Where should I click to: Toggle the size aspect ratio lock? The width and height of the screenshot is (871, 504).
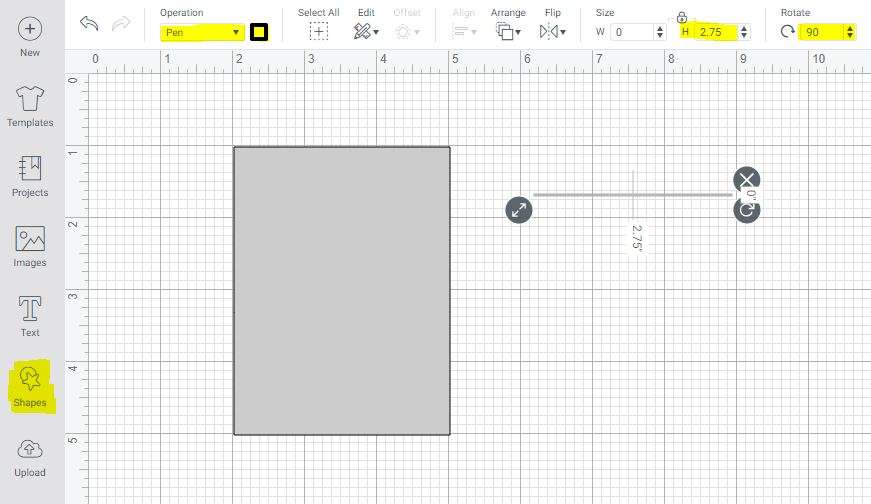point(682,17)
